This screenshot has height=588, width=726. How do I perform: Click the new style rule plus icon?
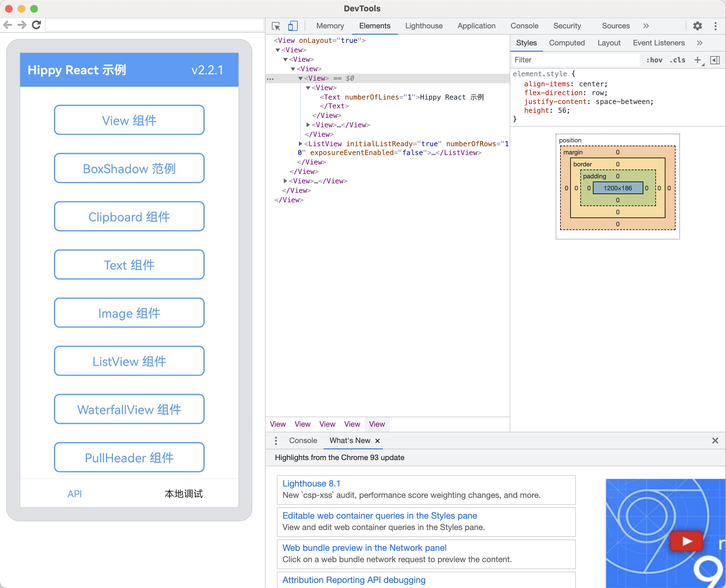697,60
